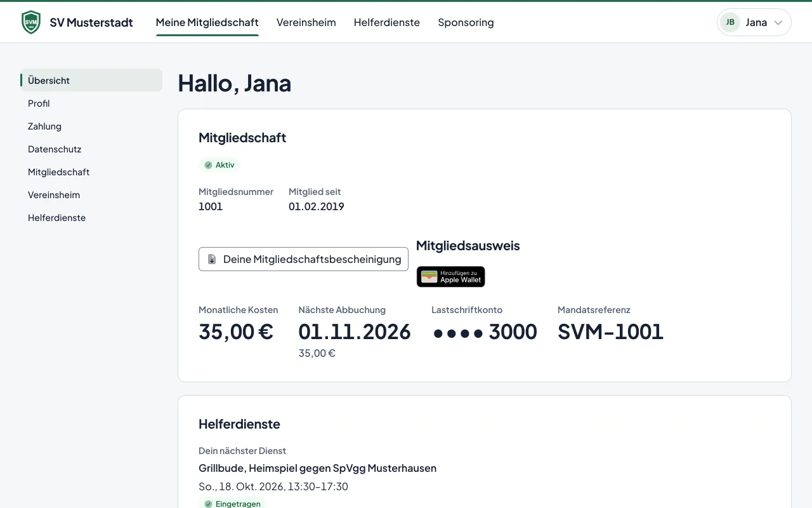Click the Mitglied seit date 01.02.2019
The height and width of the screenshot is (508, 812).
pos(317,206)
